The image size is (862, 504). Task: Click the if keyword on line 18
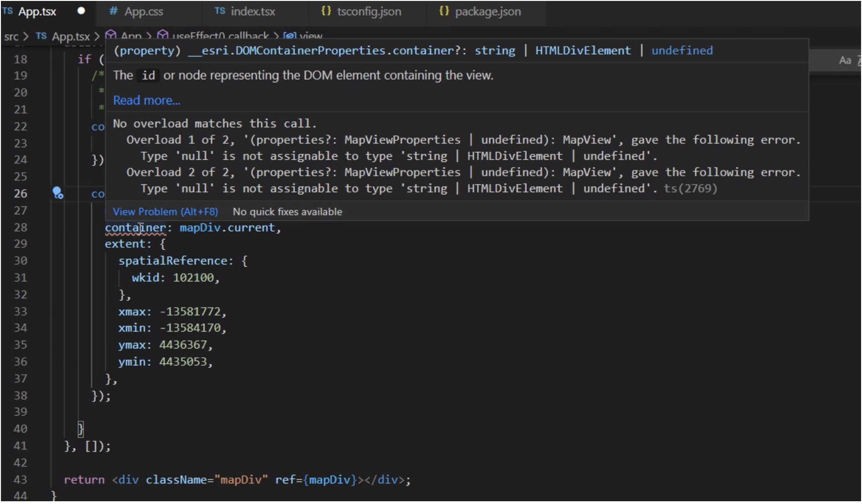(84, 59)
